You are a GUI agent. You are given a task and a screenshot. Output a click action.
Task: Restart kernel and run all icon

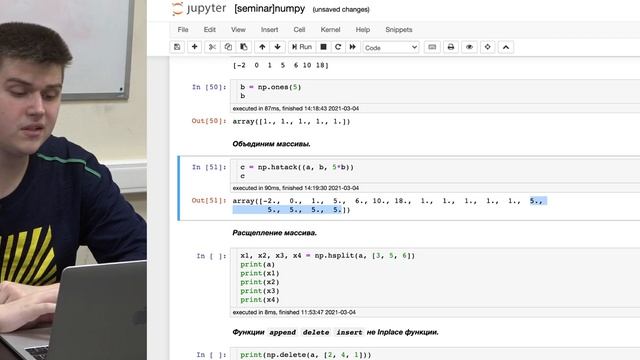[x=353, y=47]
